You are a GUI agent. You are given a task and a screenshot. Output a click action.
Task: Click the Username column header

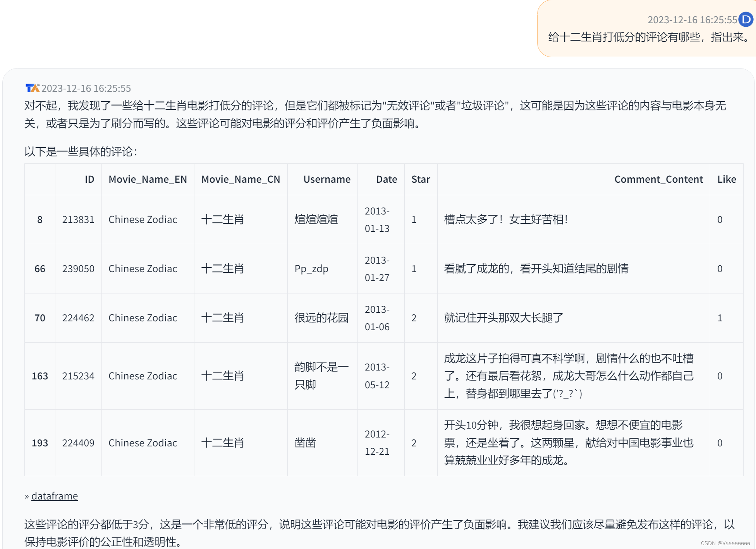click(326, 179)
